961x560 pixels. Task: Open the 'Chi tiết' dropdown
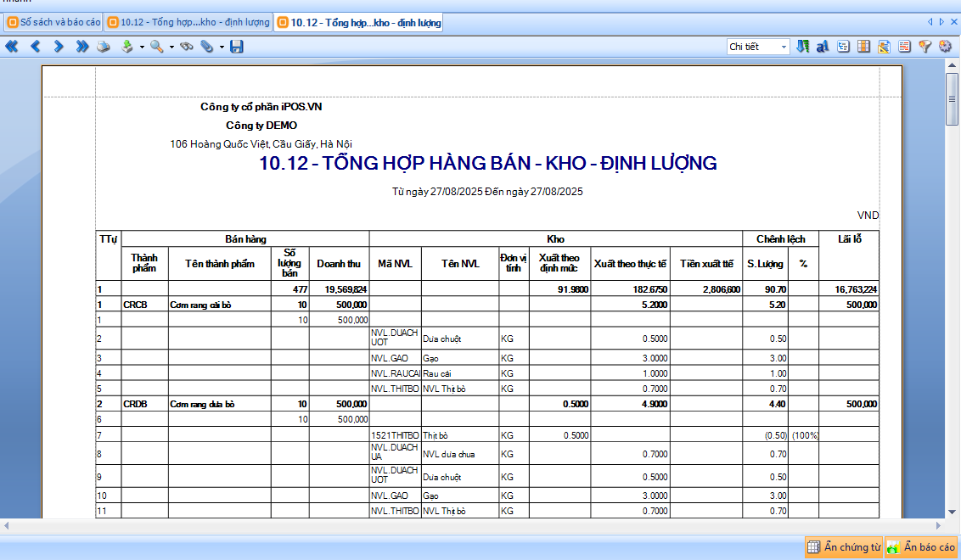758,47
